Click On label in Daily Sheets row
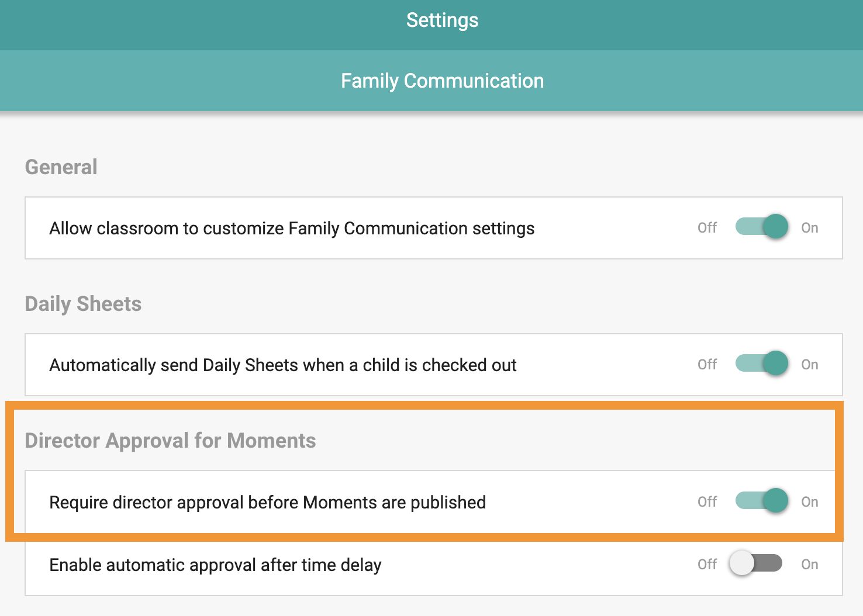This screenshot has height=616, width=863. tap(810, 364)
